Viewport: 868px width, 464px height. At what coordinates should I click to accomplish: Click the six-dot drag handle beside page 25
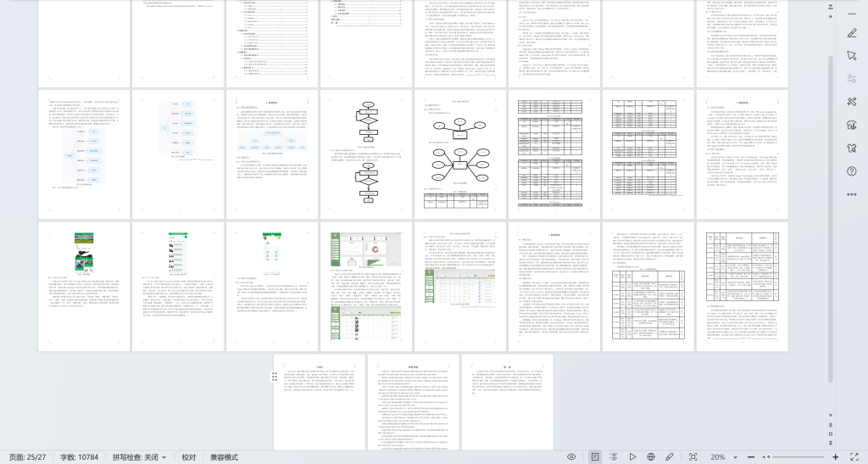pos(275,377)
